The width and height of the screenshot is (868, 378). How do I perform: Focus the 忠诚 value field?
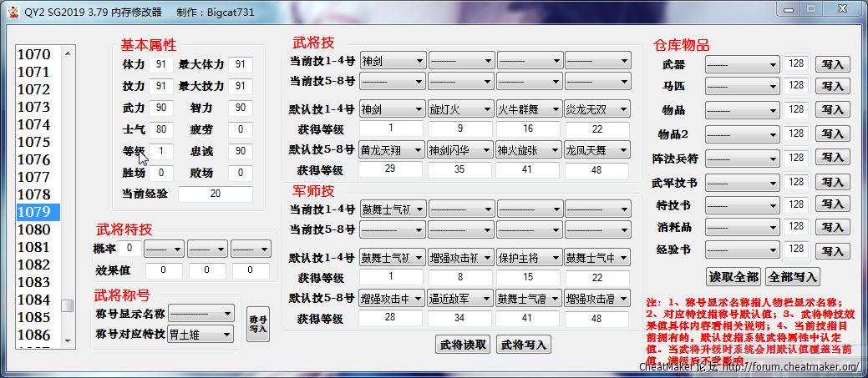click(240, 151)
